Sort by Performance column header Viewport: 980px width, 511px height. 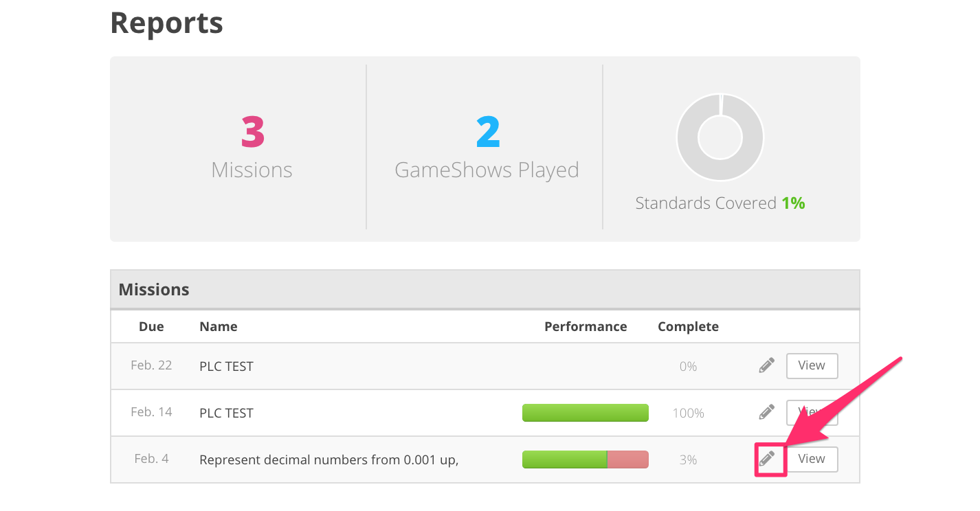(586, 326)
